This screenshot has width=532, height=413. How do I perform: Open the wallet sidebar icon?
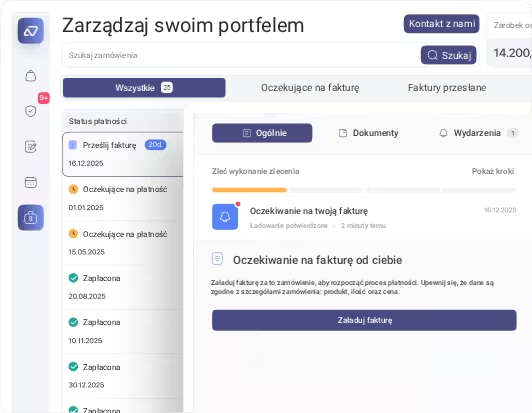[x=31, y=218]
